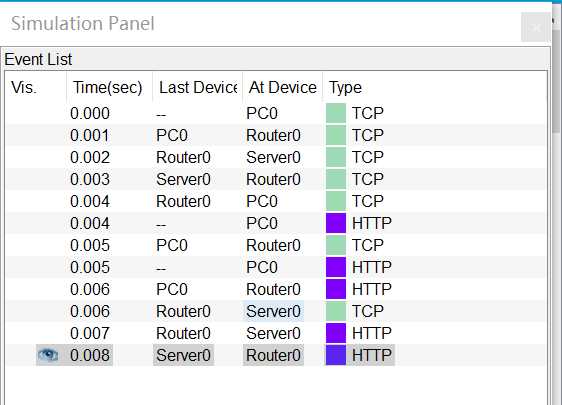Click the Last Device column header

click(x=197, y=87)
